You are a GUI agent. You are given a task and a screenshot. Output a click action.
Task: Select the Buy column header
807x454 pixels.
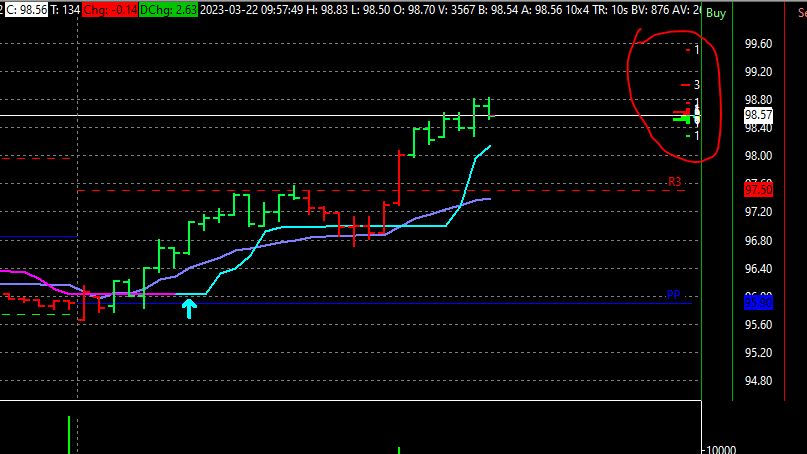pyautogui.click(x=716, y=13)
